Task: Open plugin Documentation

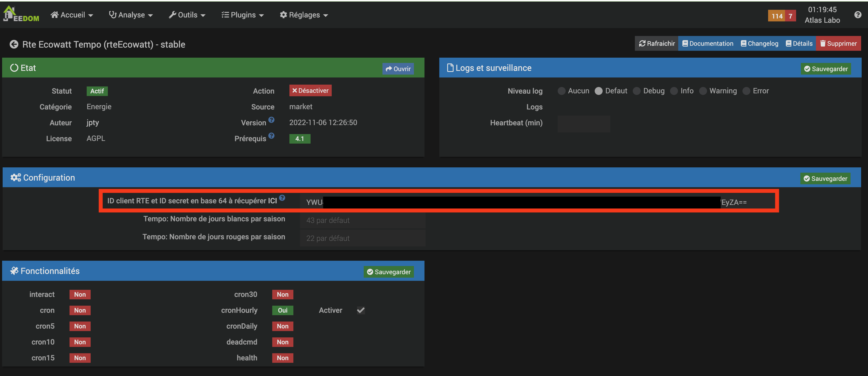Action: [708, 44]
